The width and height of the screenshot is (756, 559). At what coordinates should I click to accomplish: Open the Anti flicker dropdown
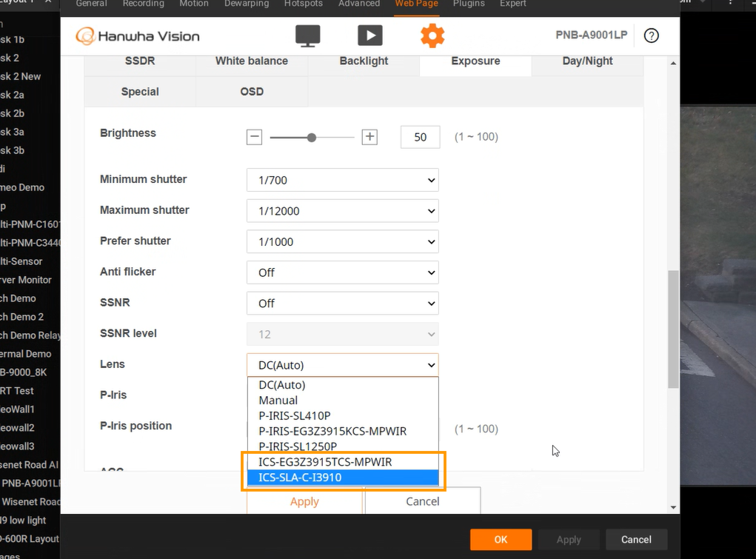tap(342, 272)
